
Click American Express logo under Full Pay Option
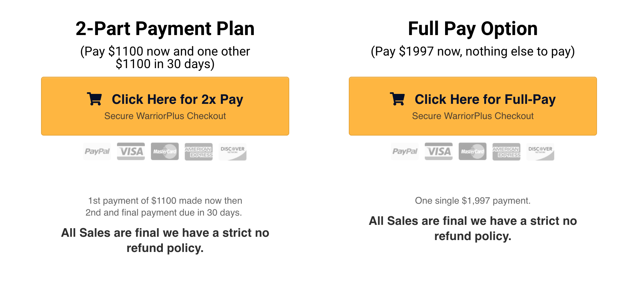[506, 151]
